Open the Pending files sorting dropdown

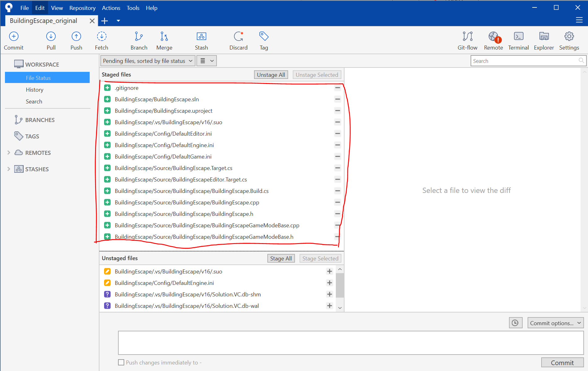(147, 61)
